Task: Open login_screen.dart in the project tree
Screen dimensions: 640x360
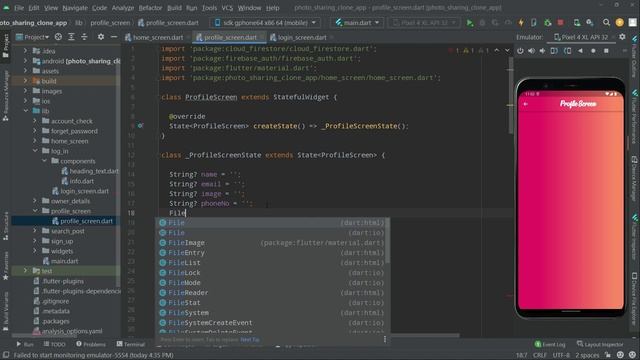Action: pyautogui.click(x=81, y=191)
